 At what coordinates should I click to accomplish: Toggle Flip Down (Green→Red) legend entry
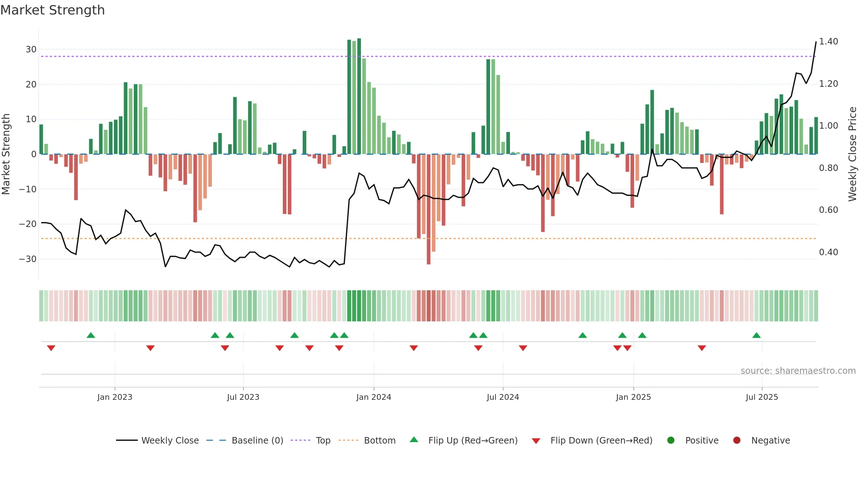click(x=592, y=440)
